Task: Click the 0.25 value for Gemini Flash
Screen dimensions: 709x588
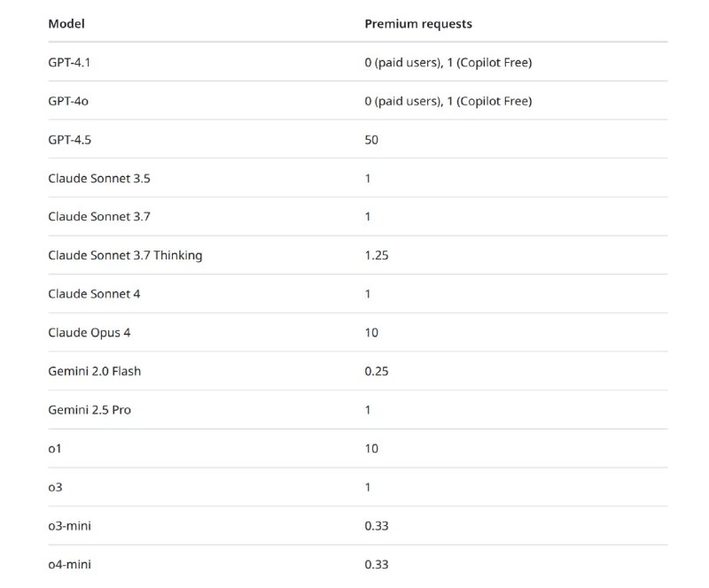Action: click(377, 371)
